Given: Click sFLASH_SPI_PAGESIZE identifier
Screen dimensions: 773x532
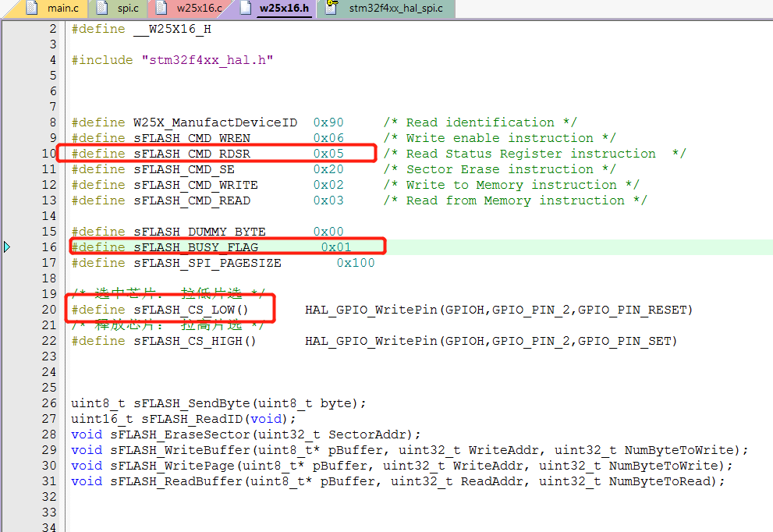Looking at the screenshot, I should (x=207, y=263).
